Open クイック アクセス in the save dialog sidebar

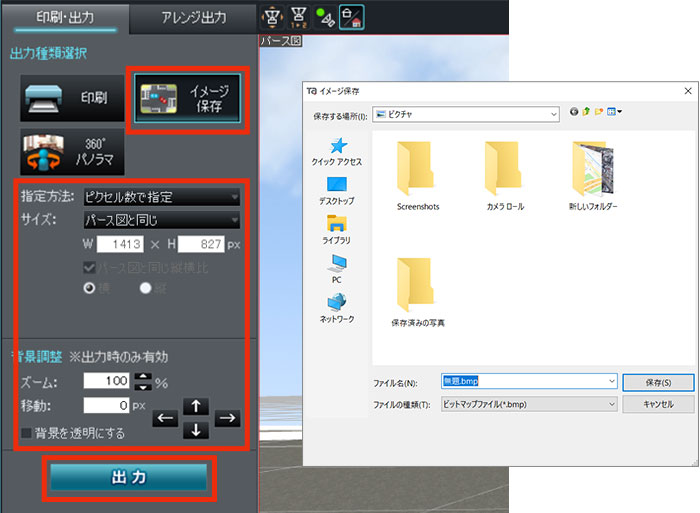336,152
